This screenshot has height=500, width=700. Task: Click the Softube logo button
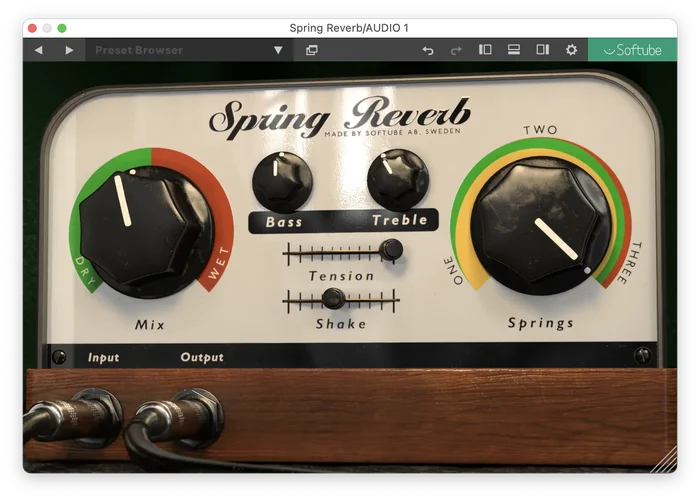[632, 50]
